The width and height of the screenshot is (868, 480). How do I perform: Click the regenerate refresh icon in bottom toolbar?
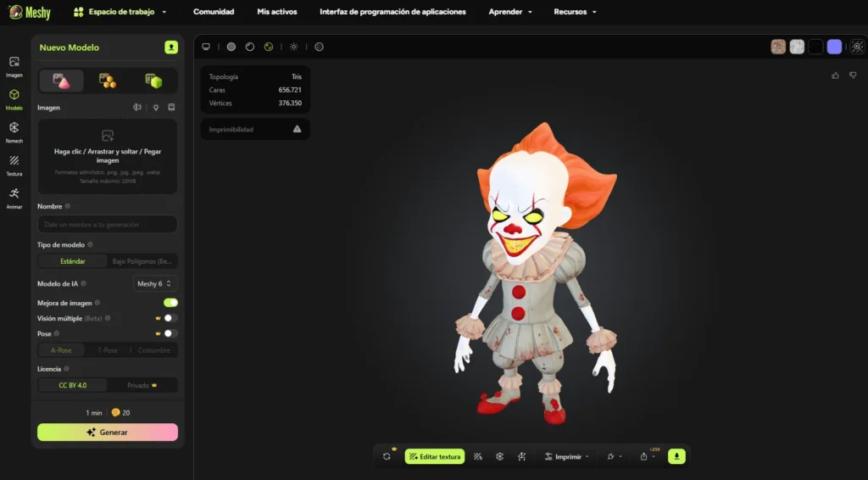coord(387,457)
